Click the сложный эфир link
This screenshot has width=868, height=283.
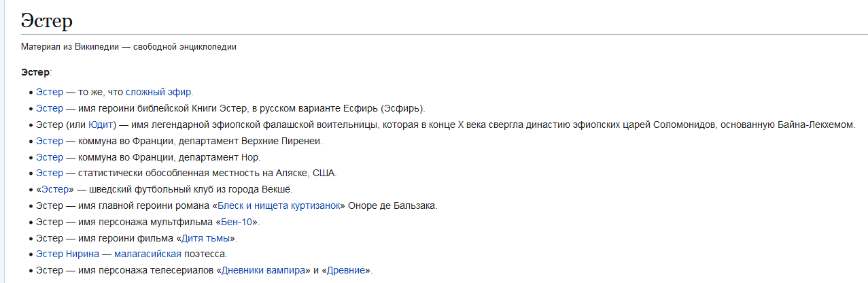pyautogui.click(x=159, y=92)
